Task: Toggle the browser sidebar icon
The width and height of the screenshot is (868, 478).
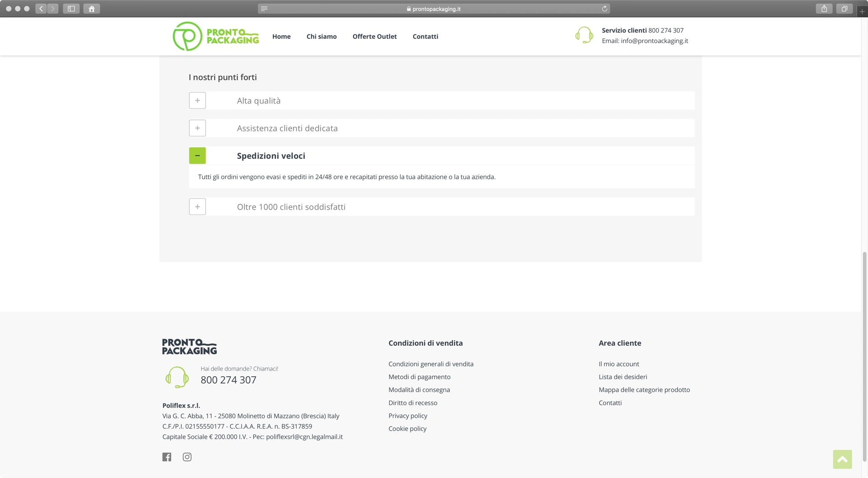Action: (71, 9)
